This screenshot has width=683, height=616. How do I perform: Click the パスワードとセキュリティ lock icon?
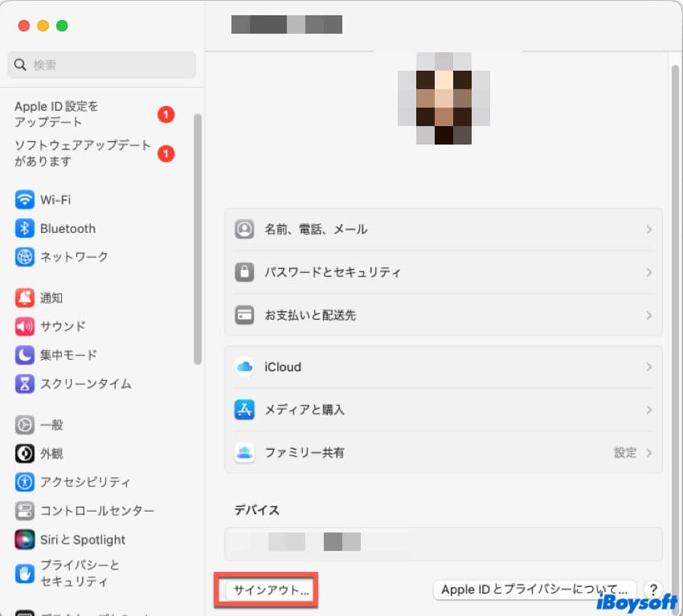coord(244,272)
